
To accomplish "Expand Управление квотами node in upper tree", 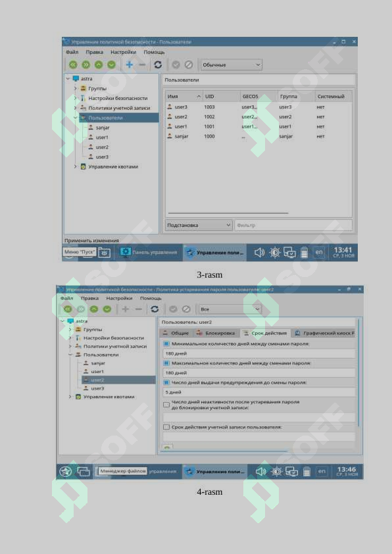I will [75, 166].
